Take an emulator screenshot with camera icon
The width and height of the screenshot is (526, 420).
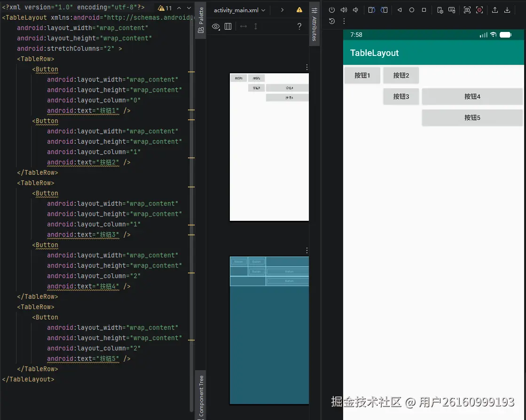point(467,10)
